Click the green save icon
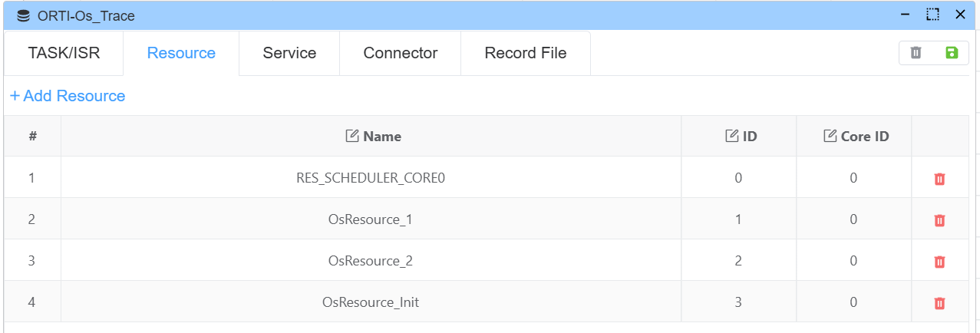 (x=952, y=53)
